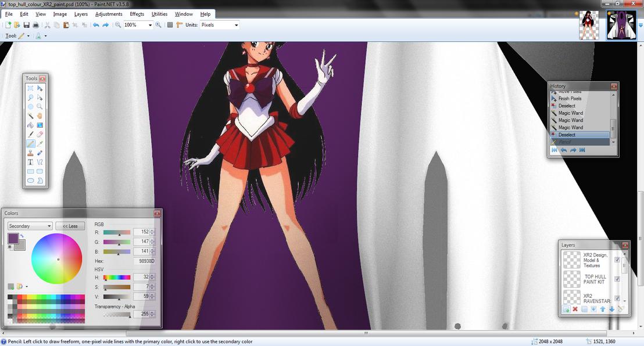The height and width of the screenshot is (346, 644).
Task: Click the Zoom In magnifier icon
Action: click(158, 25)
